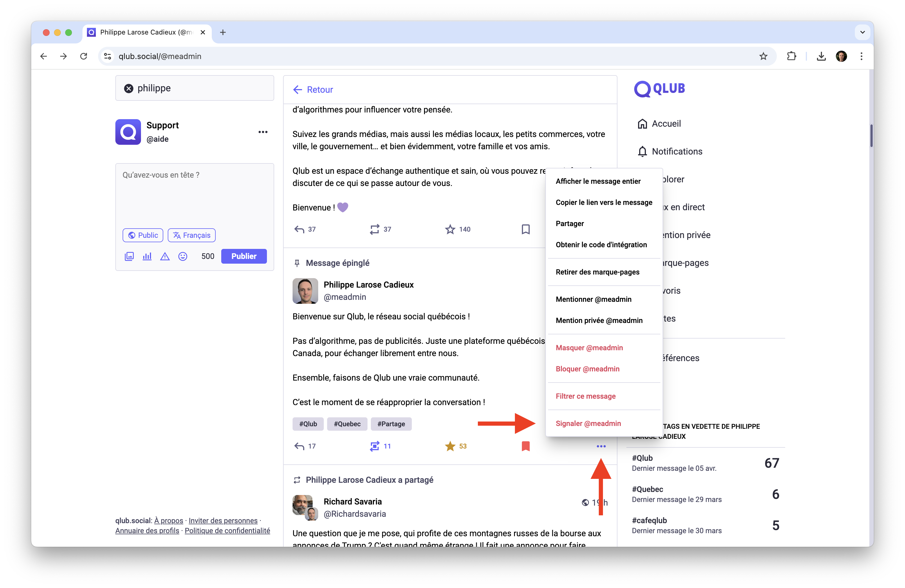Choose Masquer @meadmin

[x=604, y=347]
